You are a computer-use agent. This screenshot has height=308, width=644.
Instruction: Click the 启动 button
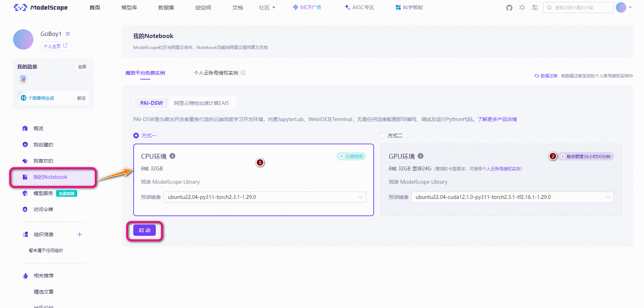pyautogui.click(x=145, y=230)
